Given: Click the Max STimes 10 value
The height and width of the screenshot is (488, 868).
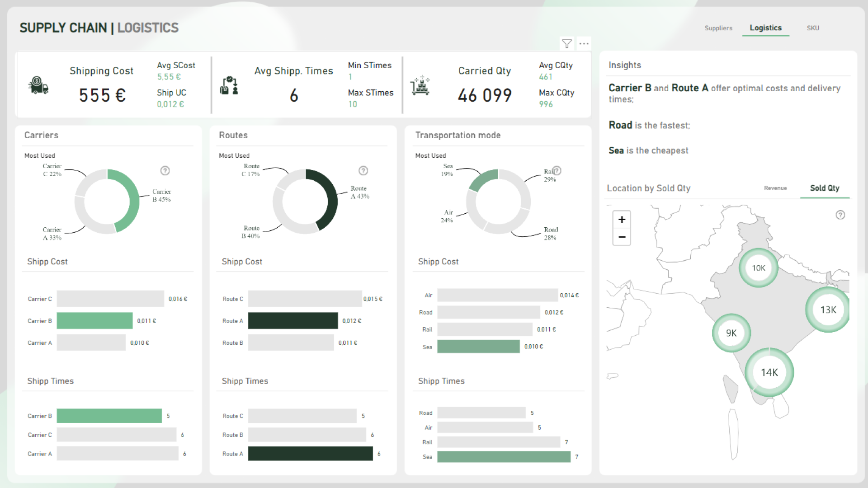Looking at the screenshot, I should click(353, 104).
